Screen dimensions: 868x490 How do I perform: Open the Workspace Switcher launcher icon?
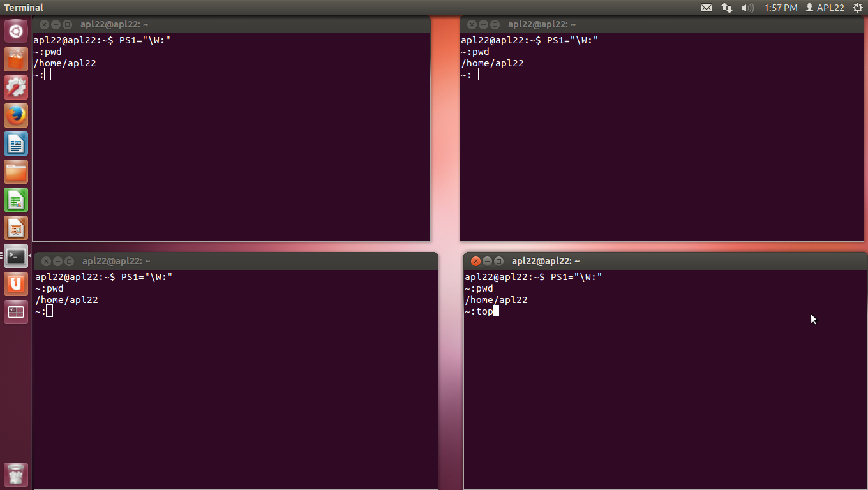tap(16, 312)
